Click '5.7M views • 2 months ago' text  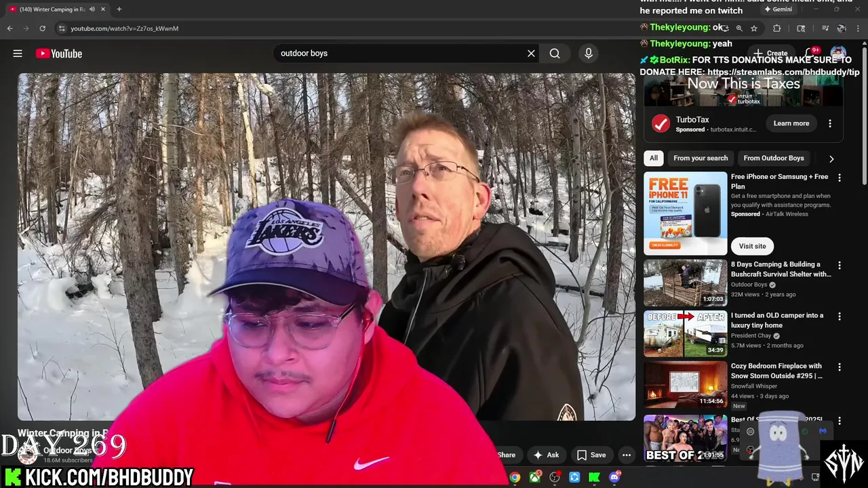click(x=767, y=346)
